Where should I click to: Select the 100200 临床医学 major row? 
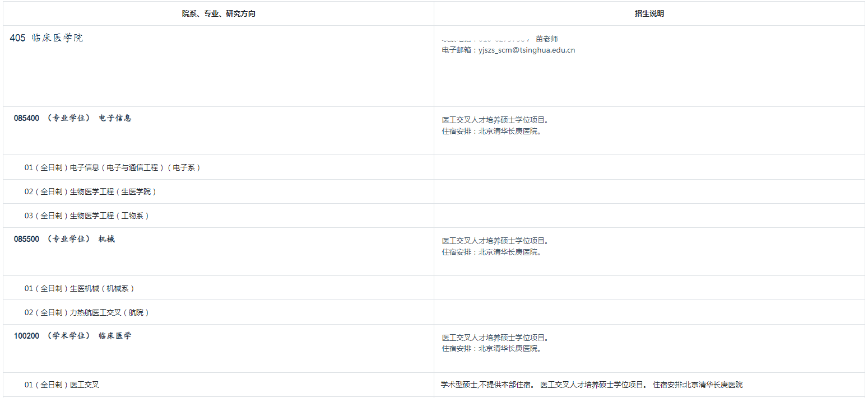(72, 336)
